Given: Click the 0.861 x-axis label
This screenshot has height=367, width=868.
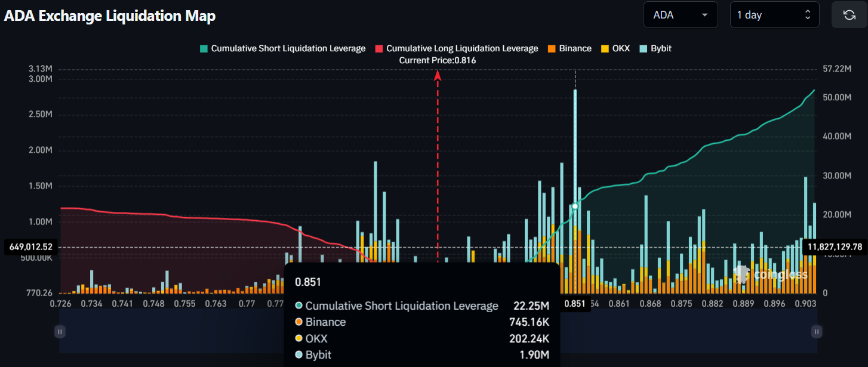Looking at the screenshot, I should coord(619,304).
